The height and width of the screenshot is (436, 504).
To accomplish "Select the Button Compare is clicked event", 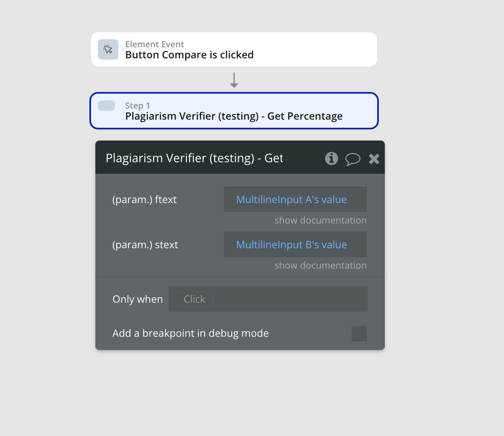I will (x=234, y=49).
